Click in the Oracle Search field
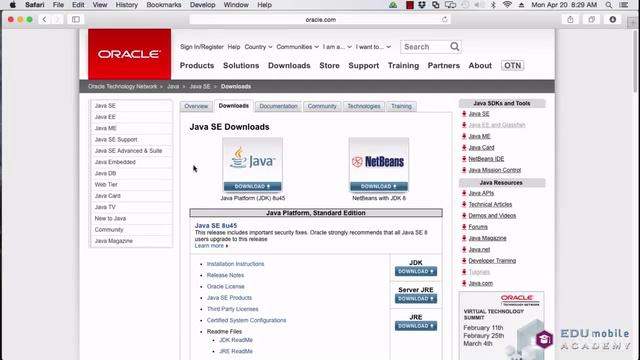This screenshot has height=360, width=640. (424, 47)
